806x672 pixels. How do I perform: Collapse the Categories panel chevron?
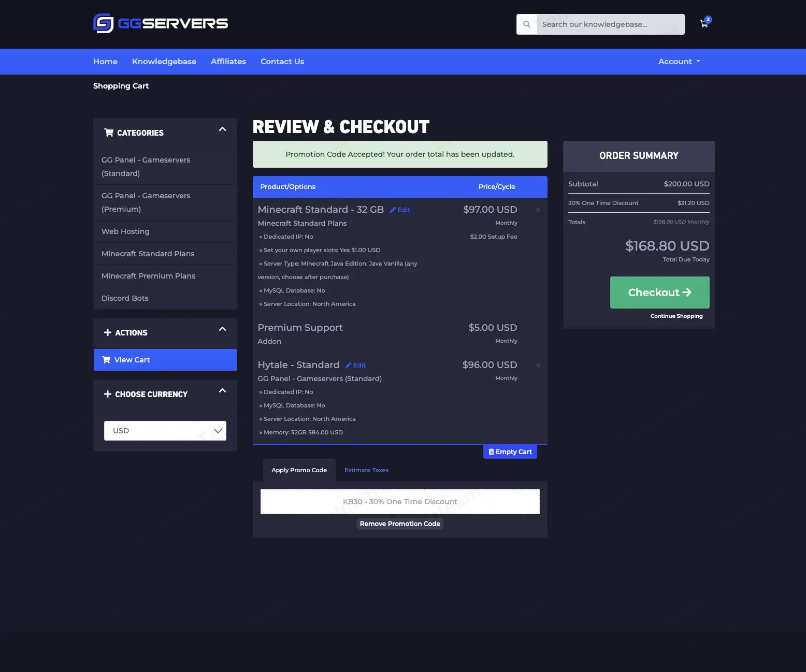point(222,129)
